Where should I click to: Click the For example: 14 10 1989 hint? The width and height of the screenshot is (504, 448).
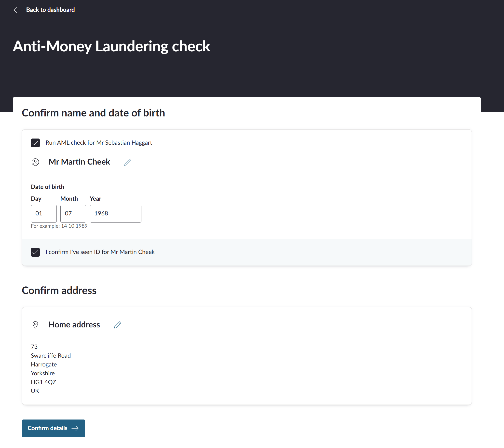[59, 226]
